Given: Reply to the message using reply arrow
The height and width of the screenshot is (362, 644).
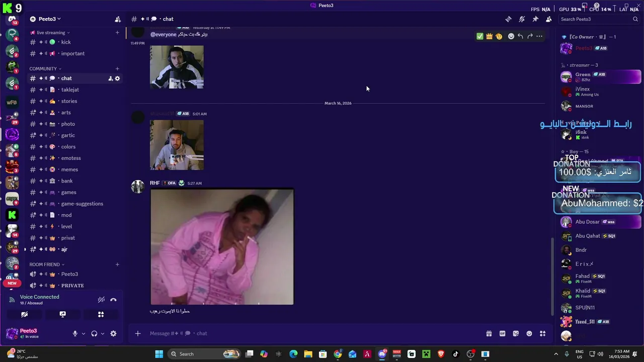Looking at the screenshot, I should click(x=520, y=36).
